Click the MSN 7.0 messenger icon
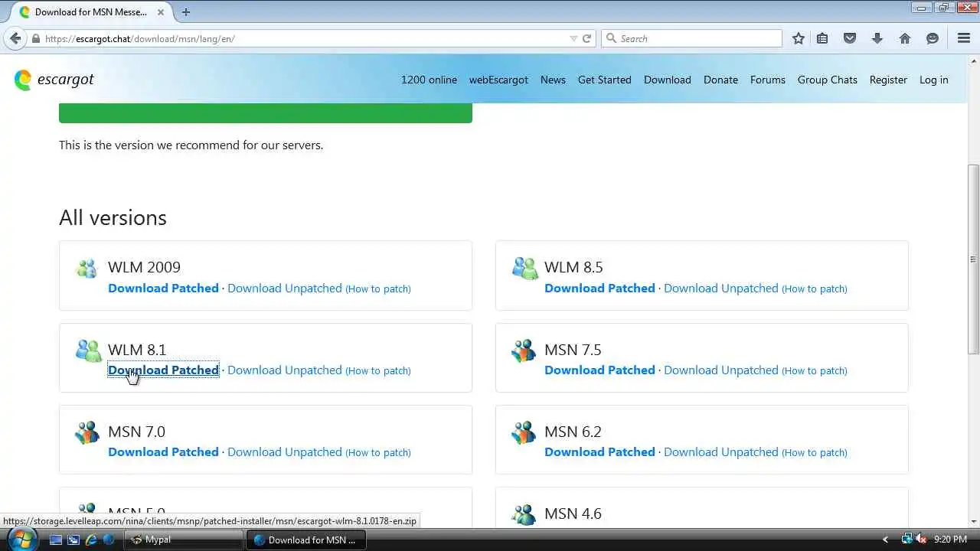The width and height of the screenshot is (980, 551). 87,432
